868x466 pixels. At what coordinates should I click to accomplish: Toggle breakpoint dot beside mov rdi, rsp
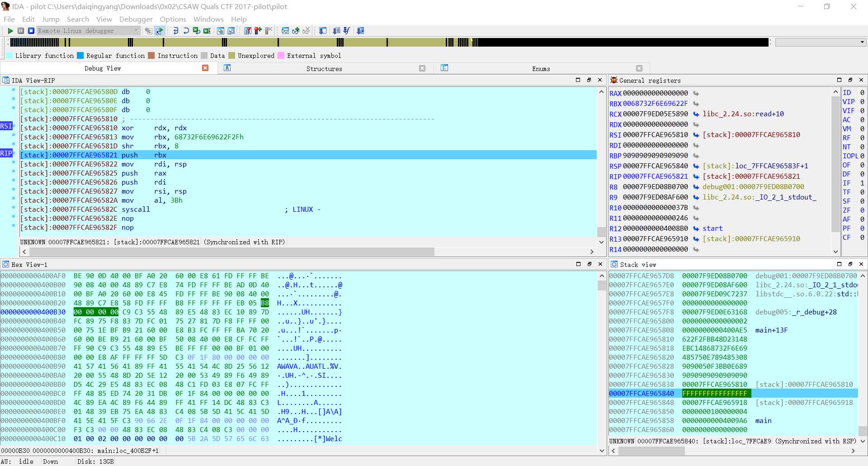pyautogui.click(x=14, y=162)
